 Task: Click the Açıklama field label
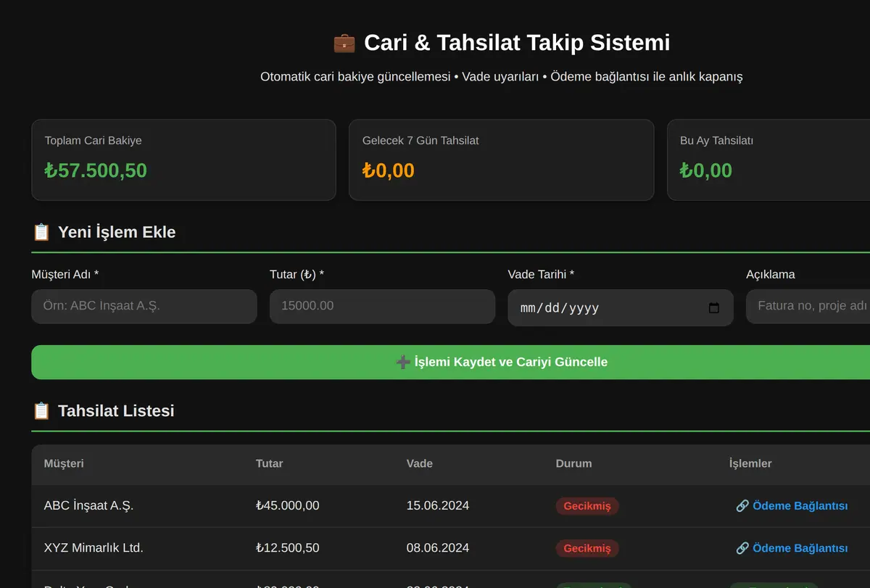click(x=771, y=275)
